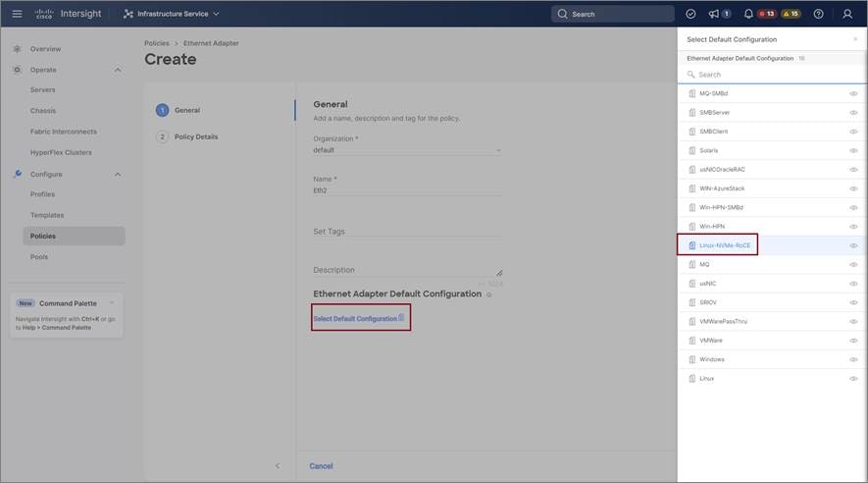Image resolution: width=868 pixels, height=483 pixels.
Task: Click the document icon next to VMWare
Action: click(692, 340)
